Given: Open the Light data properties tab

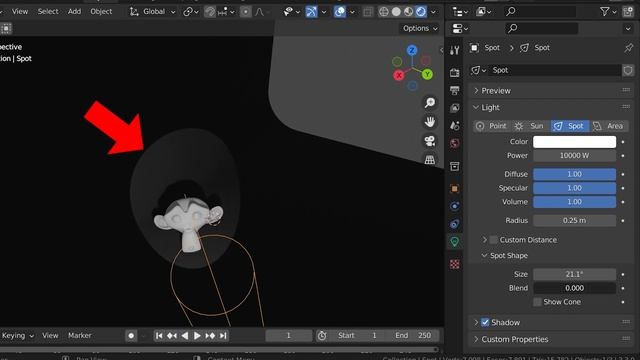Looking at the screenshot, I should (455, 242).
